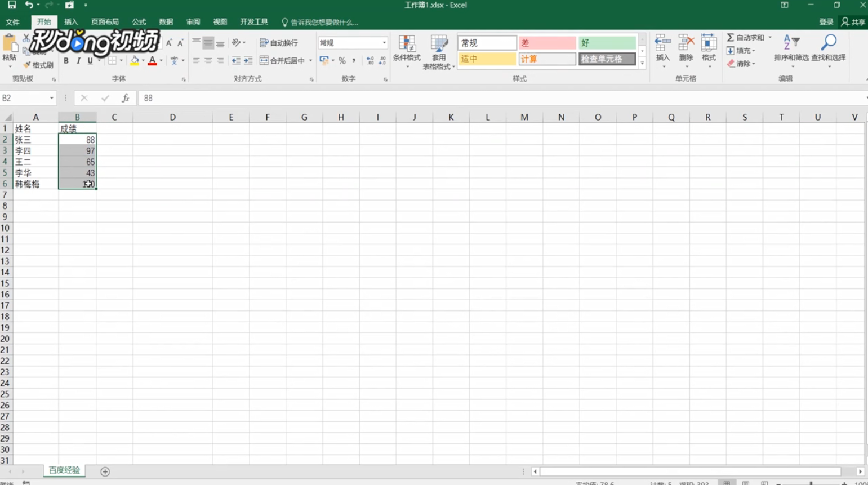
Task: Click the 告诉我您想要做什么 search box
Action: click(x=320, y=23)
